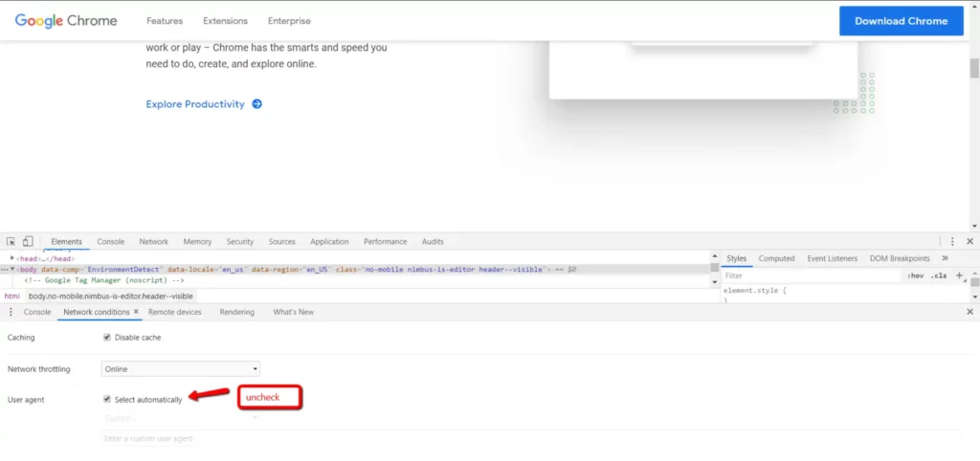Click the custom user agent text field
980x461 pixels.
point(530,438)
